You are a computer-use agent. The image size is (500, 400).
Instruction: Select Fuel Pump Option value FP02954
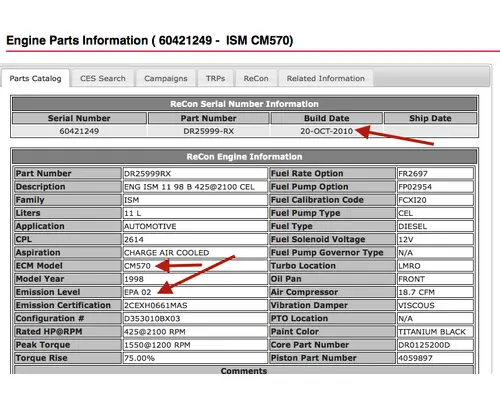pos(435,187)
